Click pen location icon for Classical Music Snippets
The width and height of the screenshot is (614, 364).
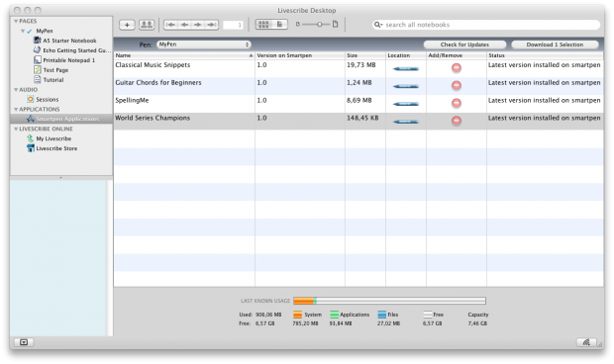click(406, 69)
